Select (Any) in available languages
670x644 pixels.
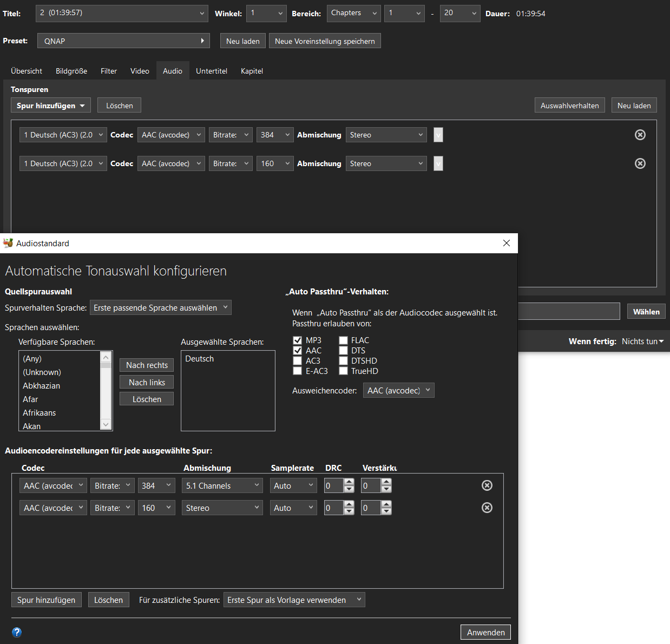[x=32, y=359]
